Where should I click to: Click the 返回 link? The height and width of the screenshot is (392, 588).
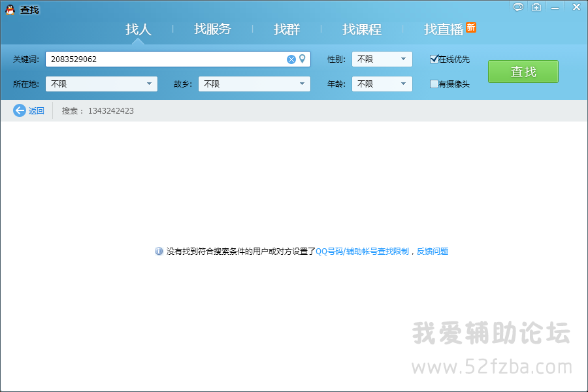(x=37, y=110)
